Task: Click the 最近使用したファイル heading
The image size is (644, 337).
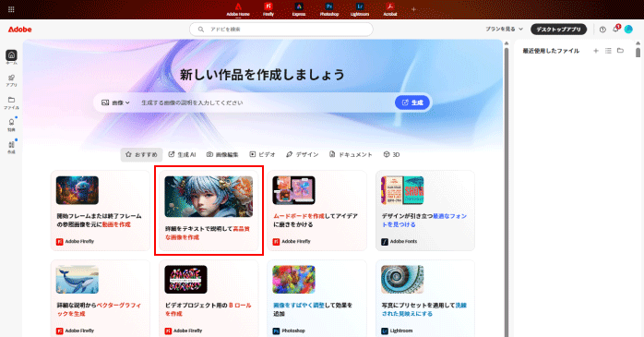Action: 551,51
